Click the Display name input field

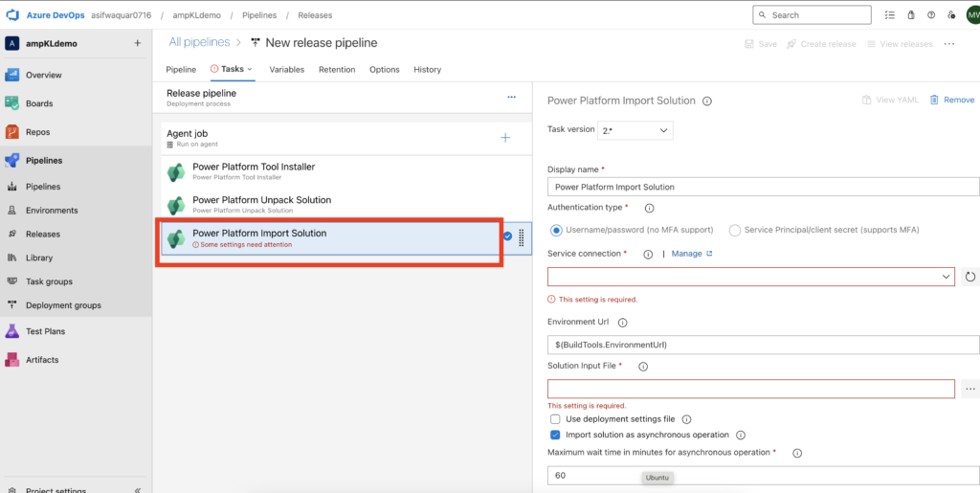763,187
